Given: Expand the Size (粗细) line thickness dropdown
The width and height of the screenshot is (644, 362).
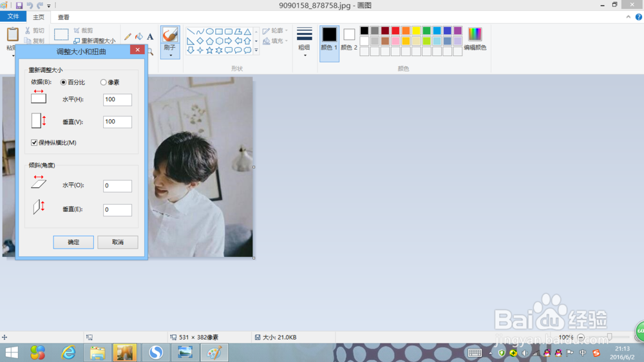Looking at the screenshot, I should [305, 55].
